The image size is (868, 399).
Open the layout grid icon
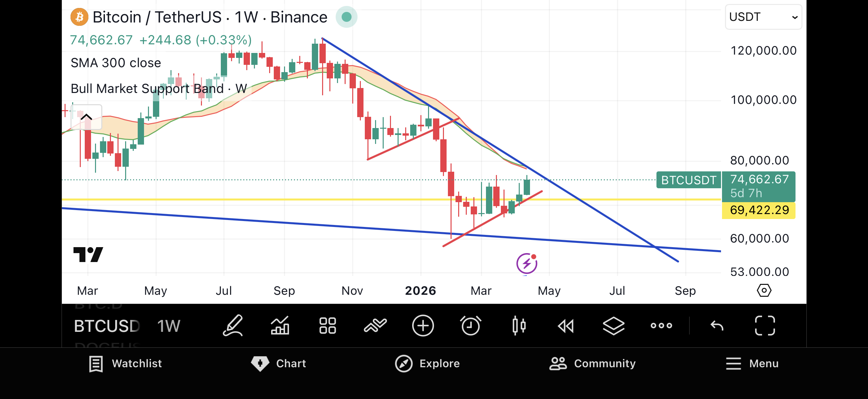[x=327, y=326]
